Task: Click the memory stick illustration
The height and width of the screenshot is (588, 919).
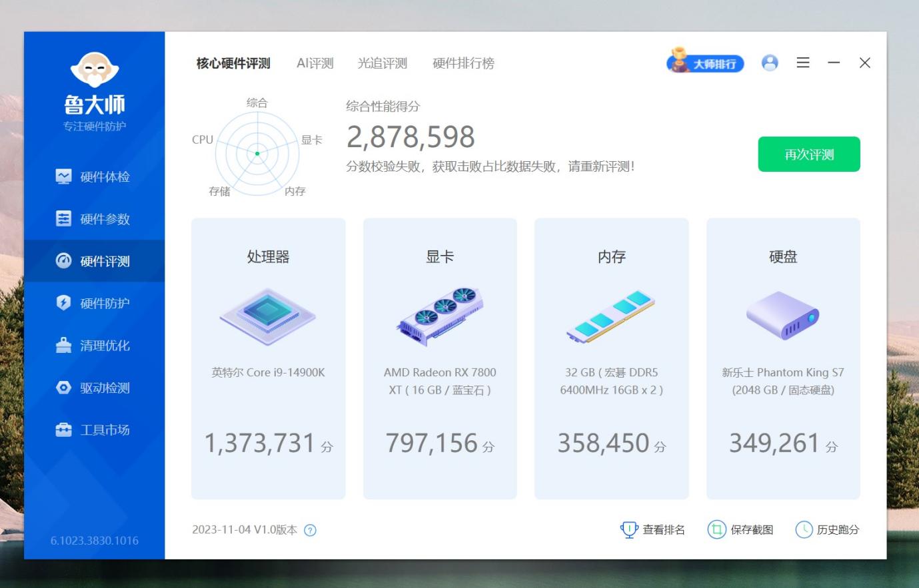Action: [611, 316]
